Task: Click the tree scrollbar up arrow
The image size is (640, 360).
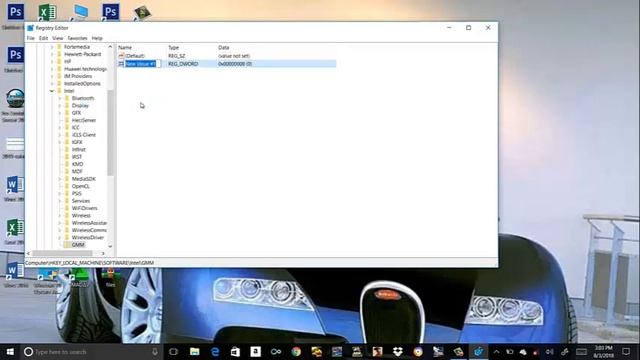Action: [110, 47]
